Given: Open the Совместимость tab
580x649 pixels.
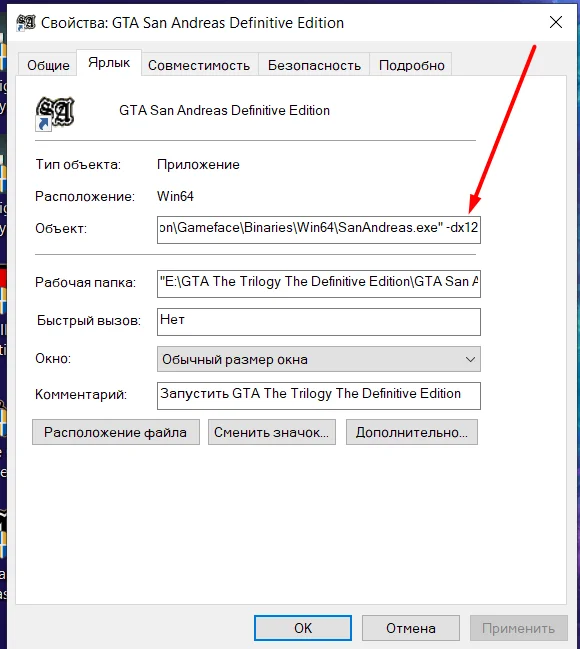Looking at the screenshot, I should tap(199, 65).
